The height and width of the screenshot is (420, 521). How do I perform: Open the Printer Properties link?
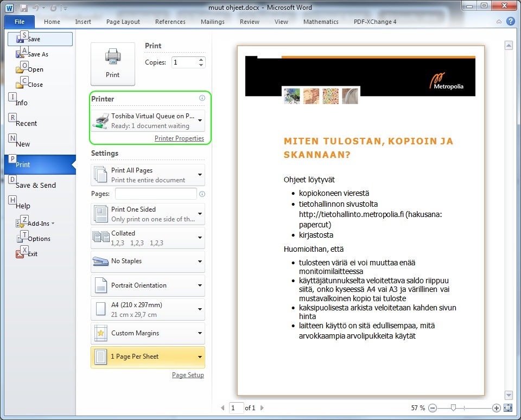(179, 138)
